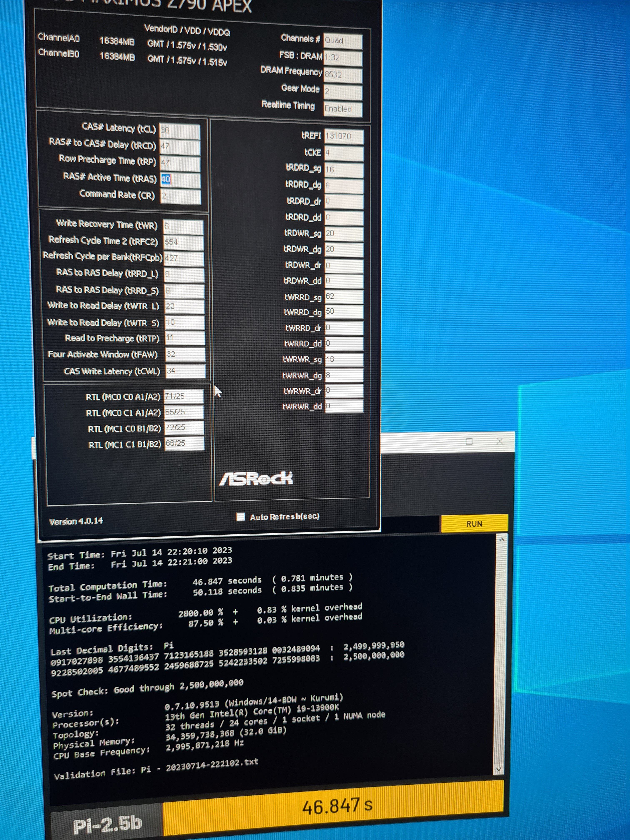
Task: Click the tRDRD_dr field
Action: point(344,202)
